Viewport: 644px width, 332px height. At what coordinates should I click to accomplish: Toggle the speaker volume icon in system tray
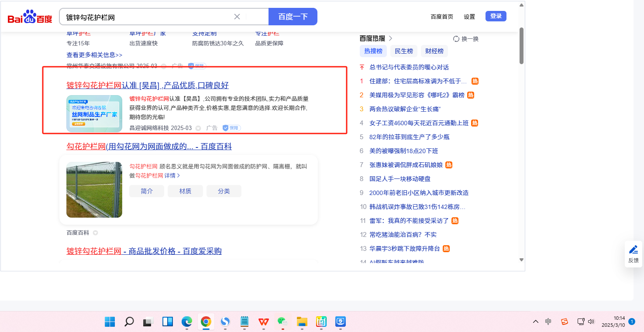click(x=592, y=322)
